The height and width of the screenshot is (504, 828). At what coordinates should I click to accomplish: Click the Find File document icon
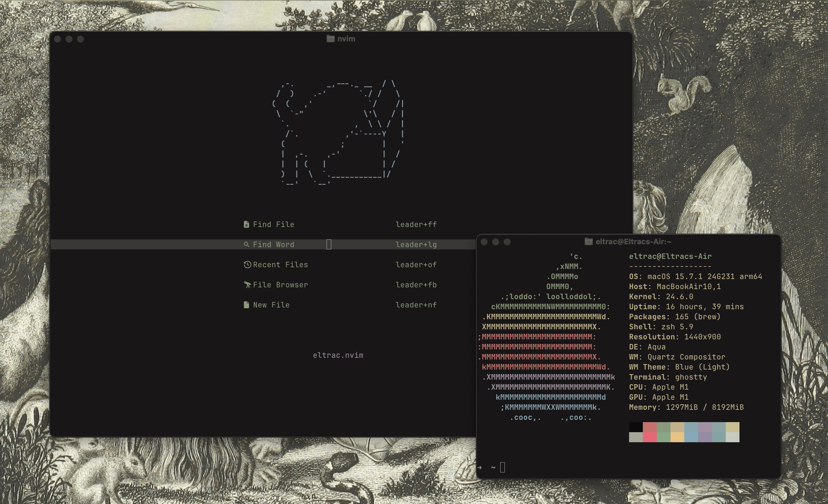point(246,224)
